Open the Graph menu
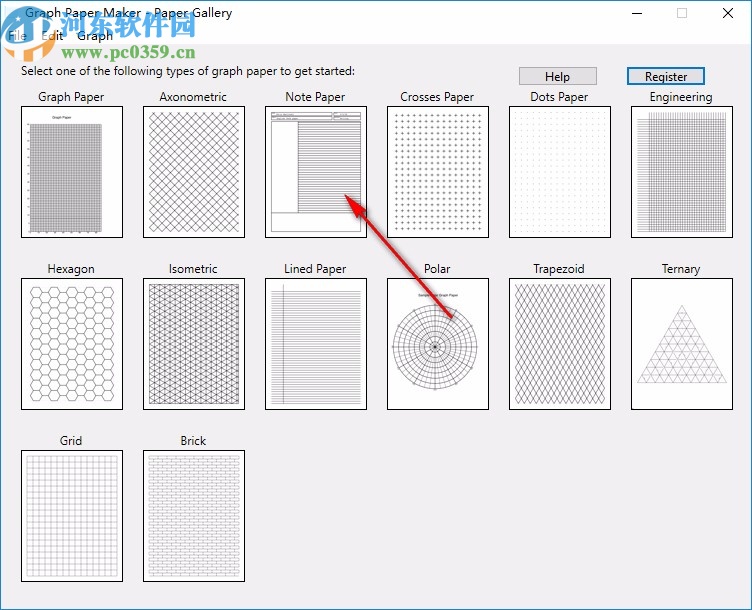Viewport: 752px width, 610px height. pos(95,36)
